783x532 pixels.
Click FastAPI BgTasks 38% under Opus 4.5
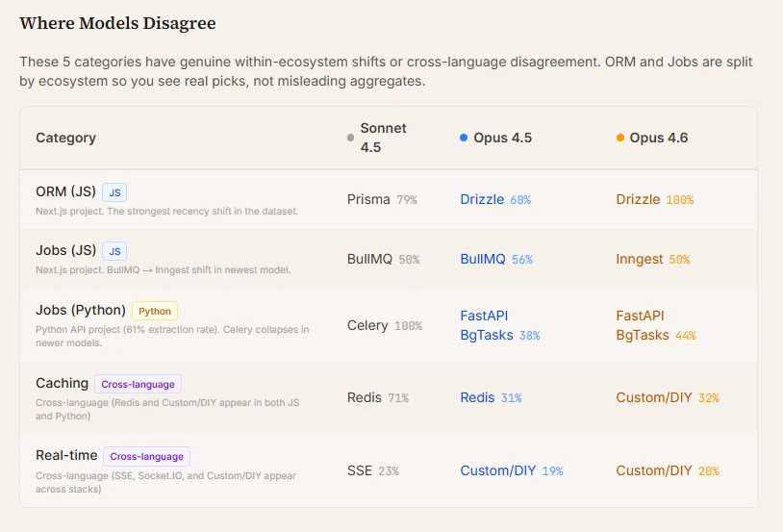(500, 325)
